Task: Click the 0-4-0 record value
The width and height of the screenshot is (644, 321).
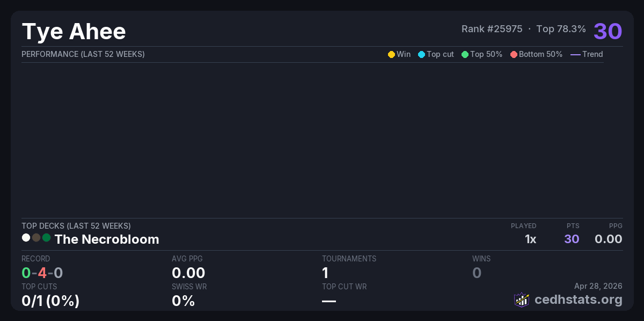Action: [42, 273]
